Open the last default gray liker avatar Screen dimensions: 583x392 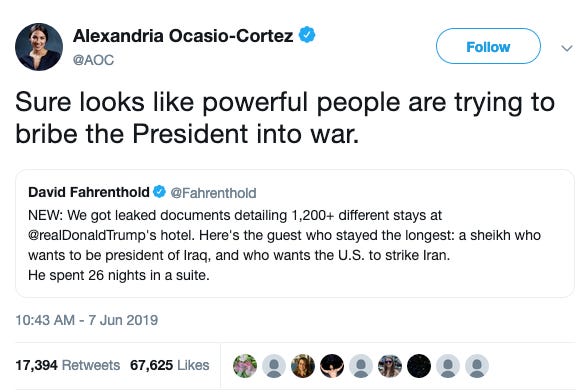coord(477,366)
